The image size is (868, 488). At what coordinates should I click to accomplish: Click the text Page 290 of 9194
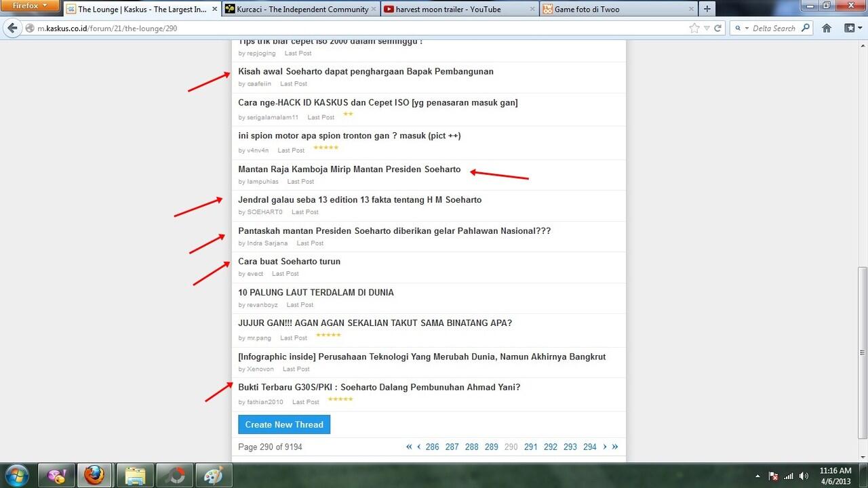[271, 447]
